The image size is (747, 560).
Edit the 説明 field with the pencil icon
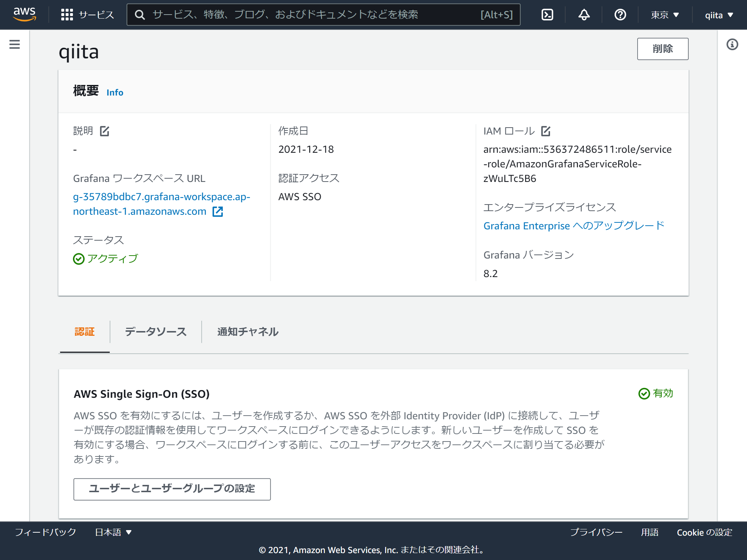pos(105,131)
